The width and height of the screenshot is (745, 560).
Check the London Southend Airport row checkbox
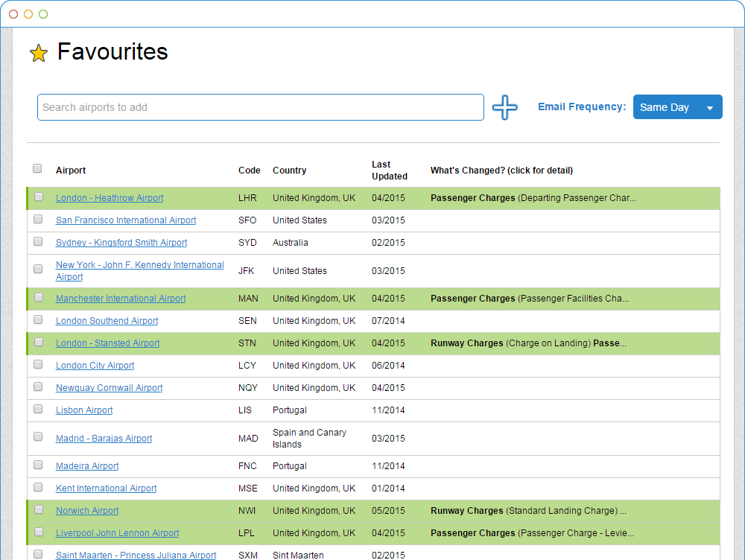click(x=39, y=319)
